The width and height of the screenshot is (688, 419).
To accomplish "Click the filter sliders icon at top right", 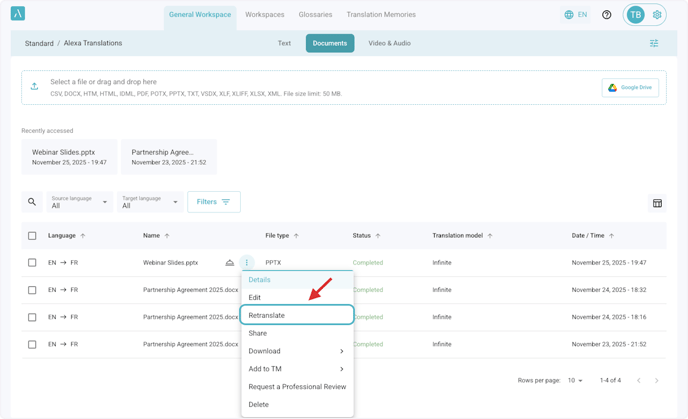I will click(654, 44).
